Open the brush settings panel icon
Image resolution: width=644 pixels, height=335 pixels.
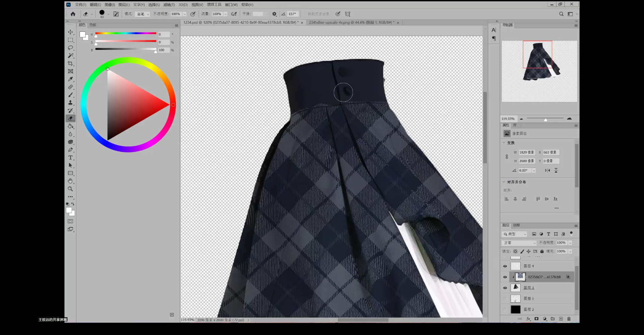pyautogui.click(x=116, y=14)
